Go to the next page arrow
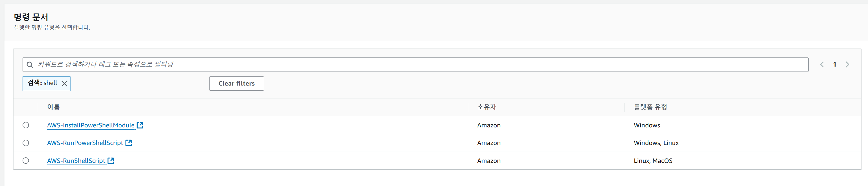 click(x=847, y=64)
